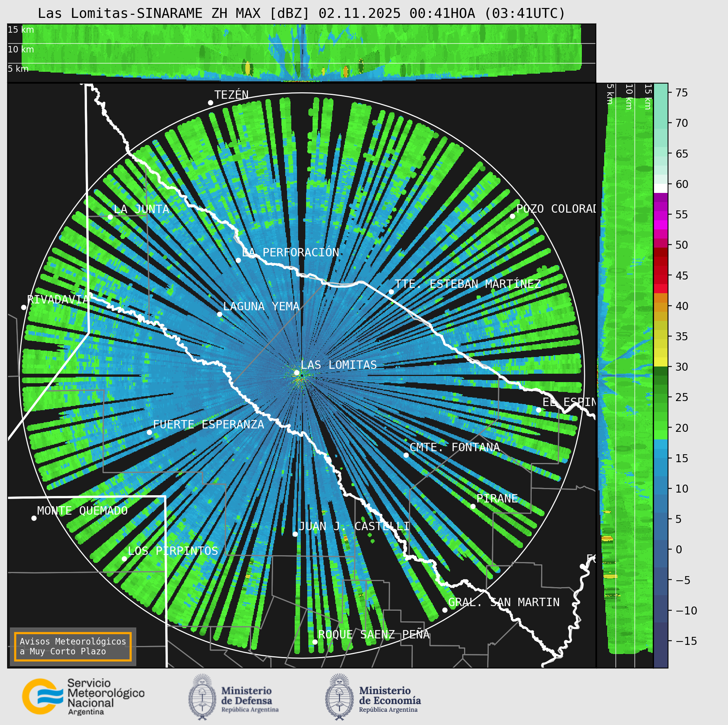Click the Laguna Yema marker dot

pos(220,314)
